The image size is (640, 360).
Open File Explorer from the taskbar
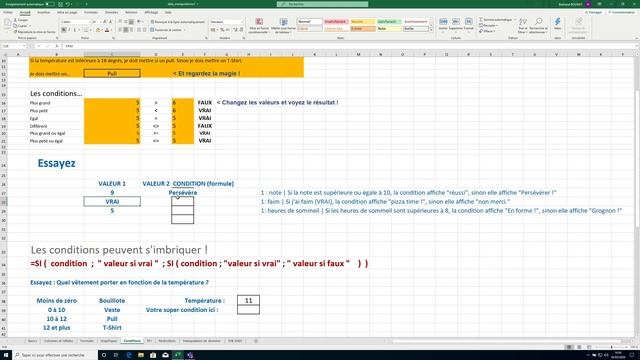141,355
